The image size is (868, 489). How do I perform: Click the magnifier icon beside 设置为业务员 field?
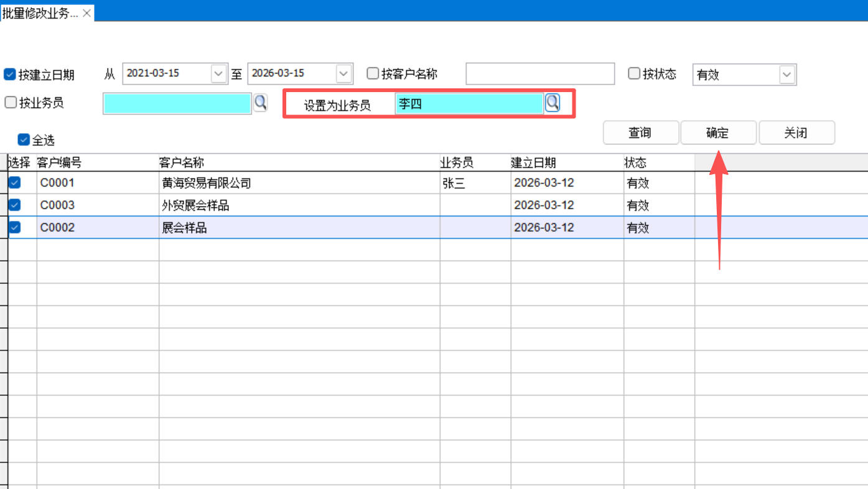coord(552,103)
